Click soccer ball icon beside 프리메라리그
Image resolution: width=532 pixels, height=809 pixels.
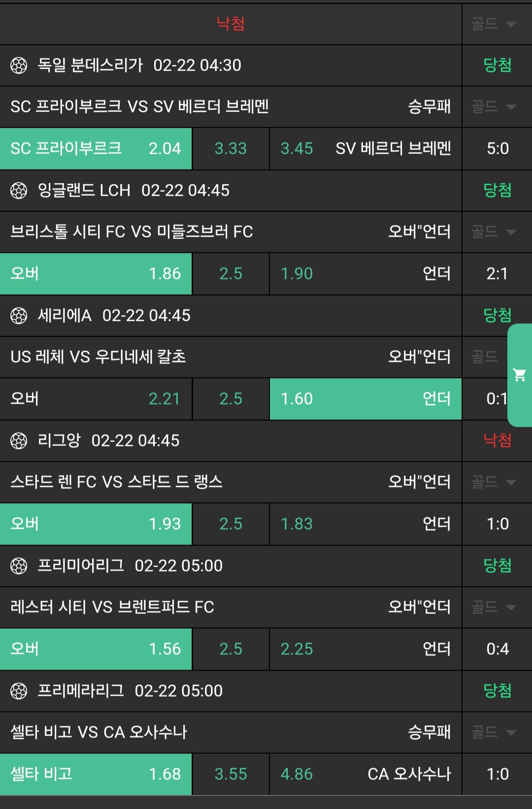pos(19,691)
